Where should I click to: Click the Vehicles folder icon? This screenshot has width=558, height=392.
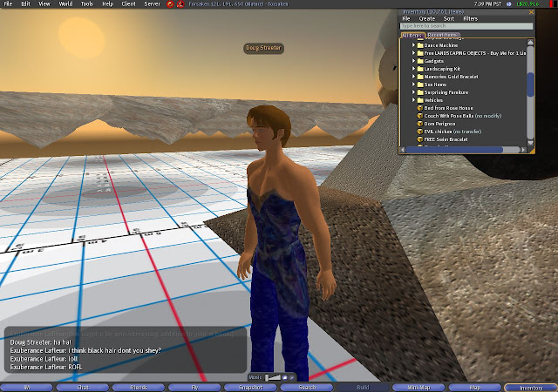click(420, 100)
